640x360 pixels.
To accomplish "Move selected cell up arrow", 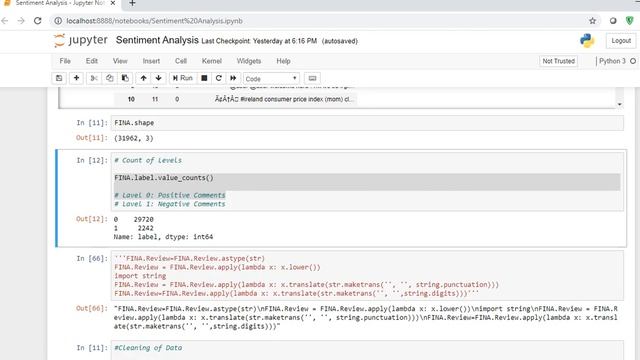I will tap(143, 78).
